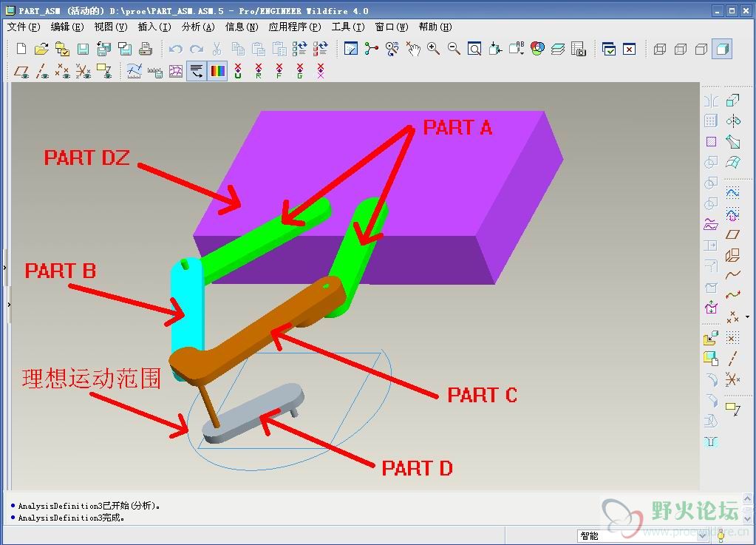The height and width of the screenshot is (545, 756).
Task: Switch display to Shading cube
Action: coord(722,49)
